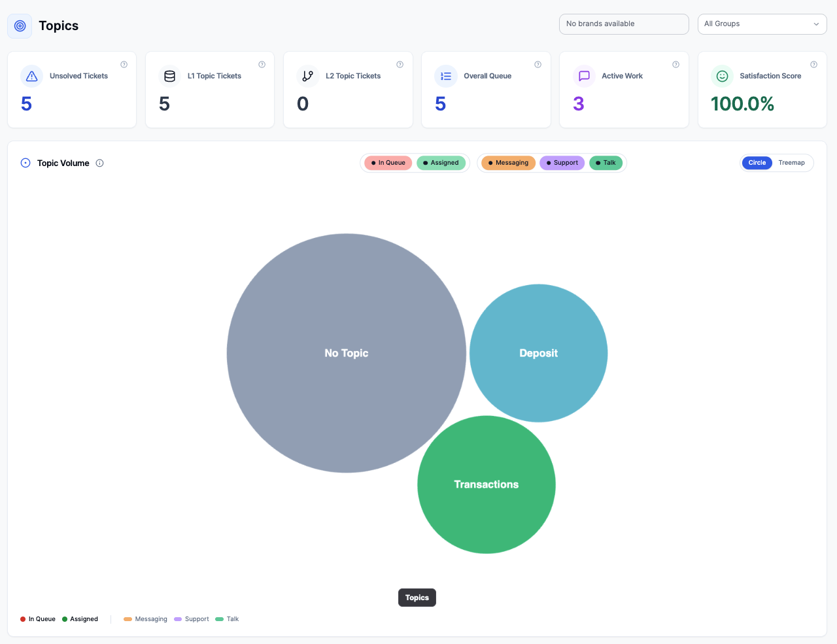Click the Topic Volume heading
The width and height of the screenshot is (837, 644).
click(x=63, y=163)
